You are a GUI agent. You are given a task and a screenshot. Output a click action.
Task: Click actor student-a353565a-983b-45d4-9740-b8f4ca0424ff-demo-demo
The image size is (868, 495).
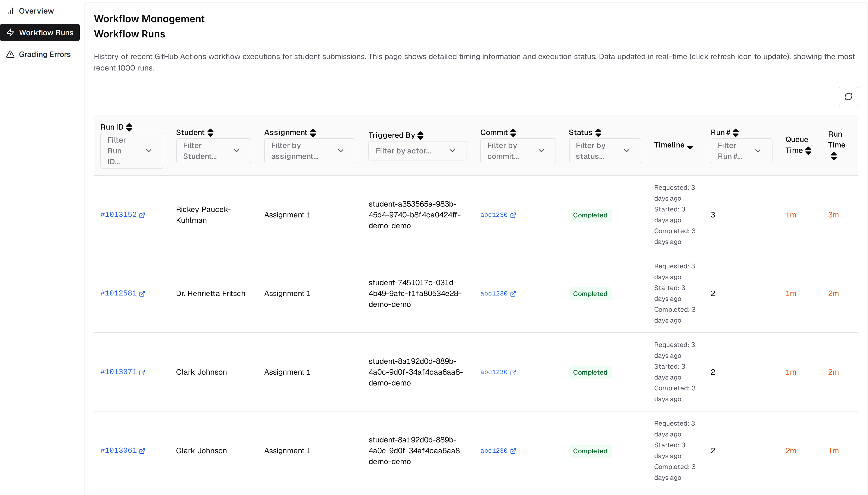pyautogui.click(x=415, y=215)
